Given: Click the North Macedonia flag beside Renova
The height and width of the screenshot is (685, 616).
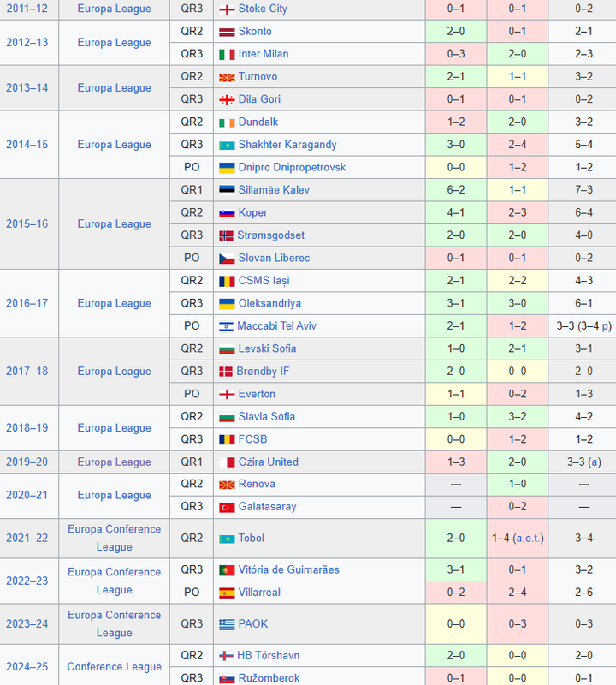Looking at the screenshot, I should point(227,485).
